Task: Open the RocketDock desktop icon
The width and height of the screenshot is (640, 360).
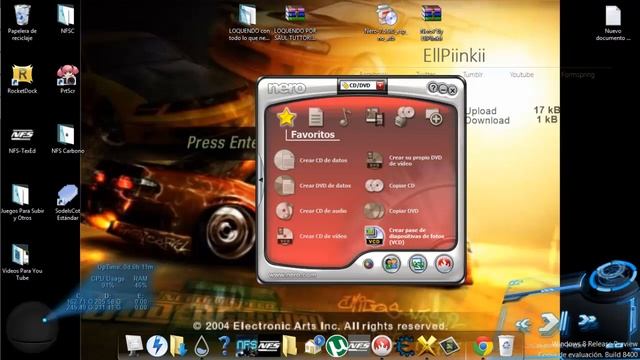Action: pyautogui.click(x=22, y=79)
